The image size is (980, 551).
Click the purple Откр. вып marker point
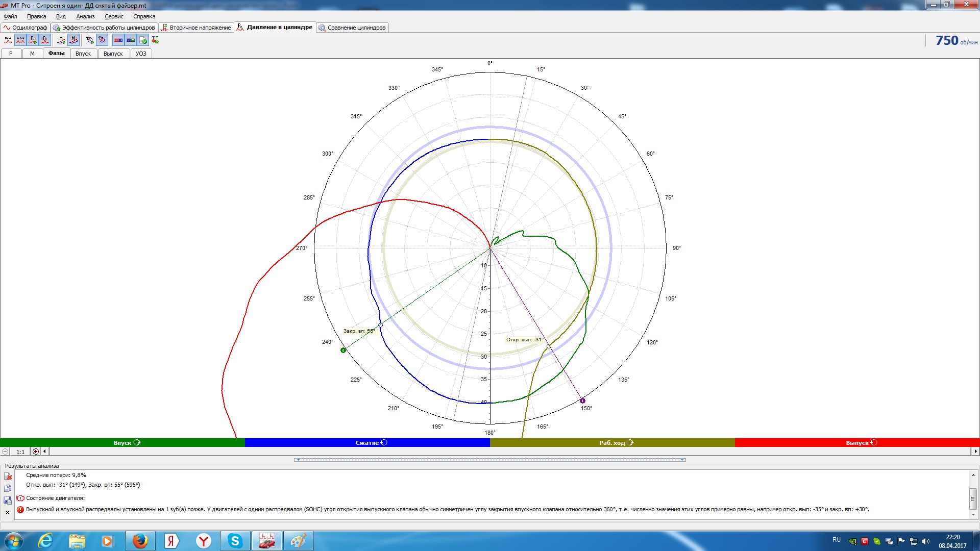tap(582, 400)
